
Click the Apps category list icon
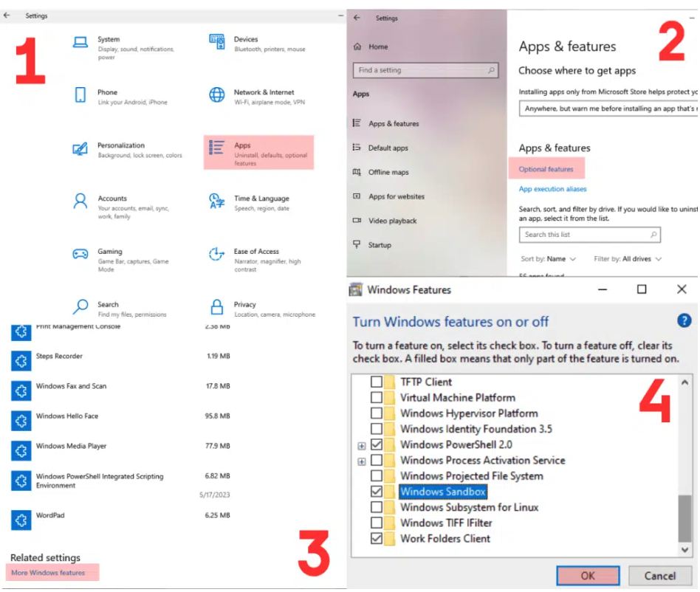click(x=217, y=148)
